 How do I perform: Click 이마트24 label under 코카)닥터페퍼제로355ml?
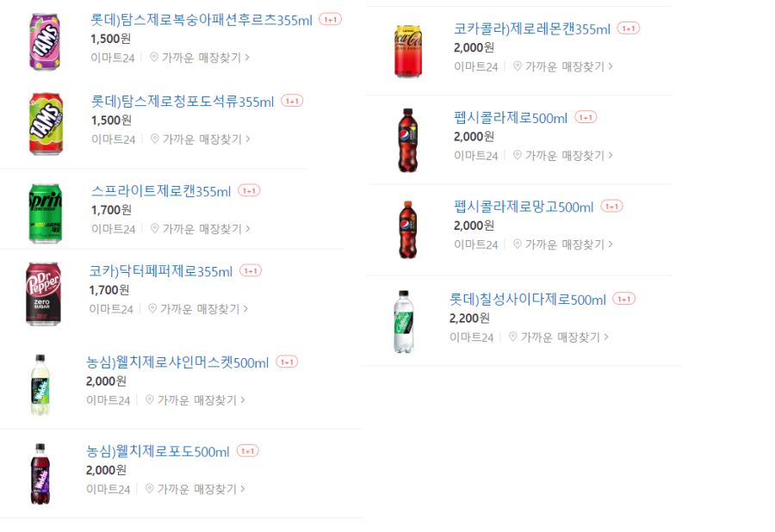111,309
